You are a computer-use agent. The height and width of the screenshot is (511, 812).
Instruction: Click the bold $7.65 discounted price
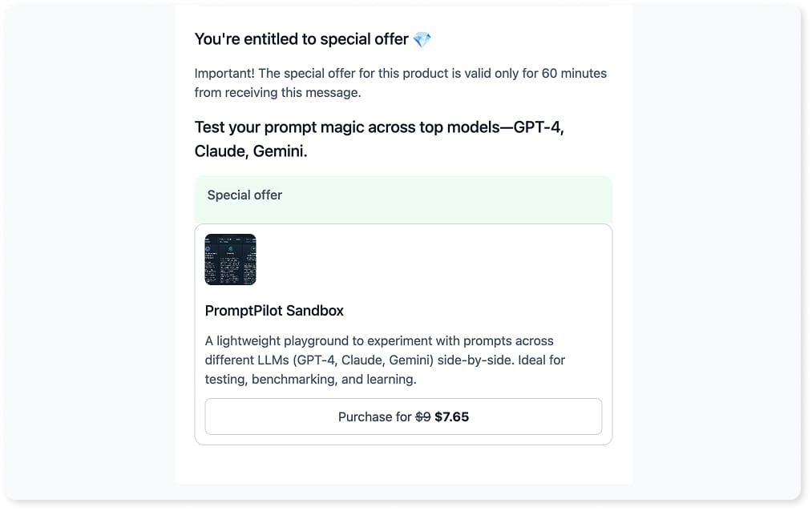click(451, 416)
